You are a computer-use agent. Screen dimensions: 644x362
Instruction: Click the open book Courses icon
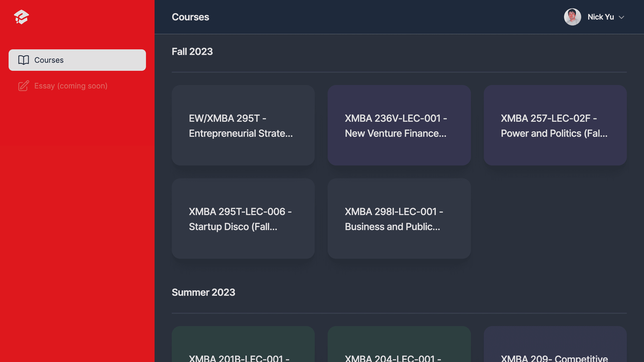24,60
